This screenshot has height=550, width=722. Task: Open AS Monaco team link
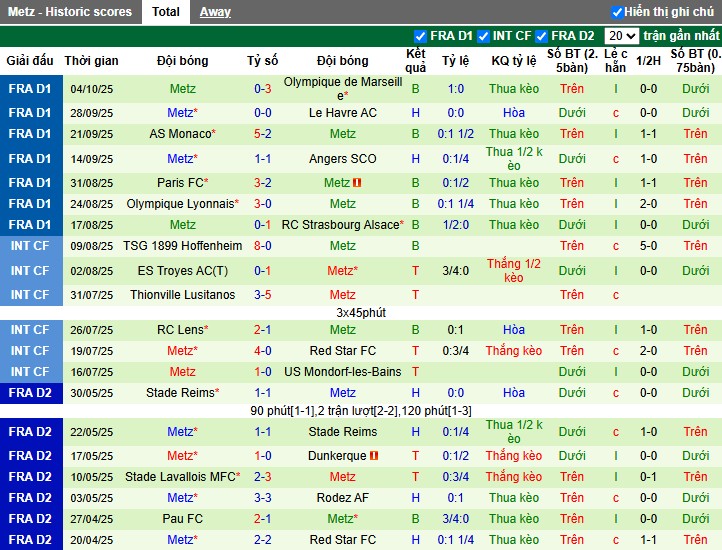[x=180, y=134]
